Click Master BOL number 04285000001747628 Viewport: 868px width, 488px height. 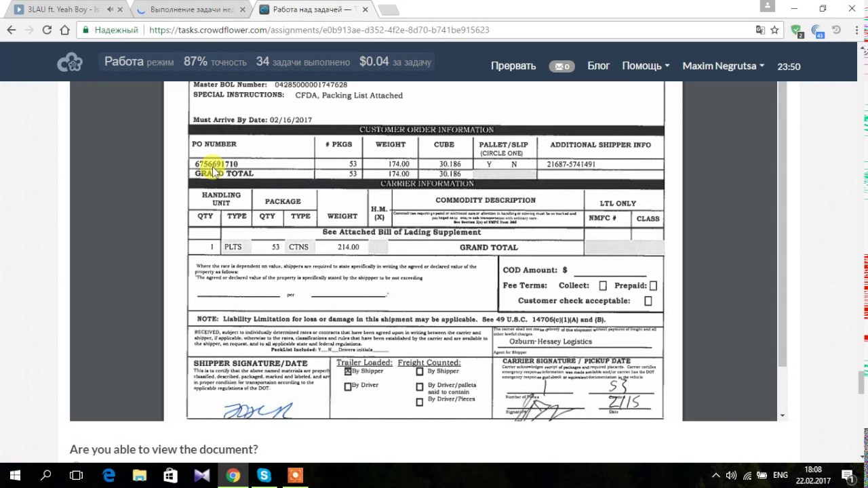(311, 85)
